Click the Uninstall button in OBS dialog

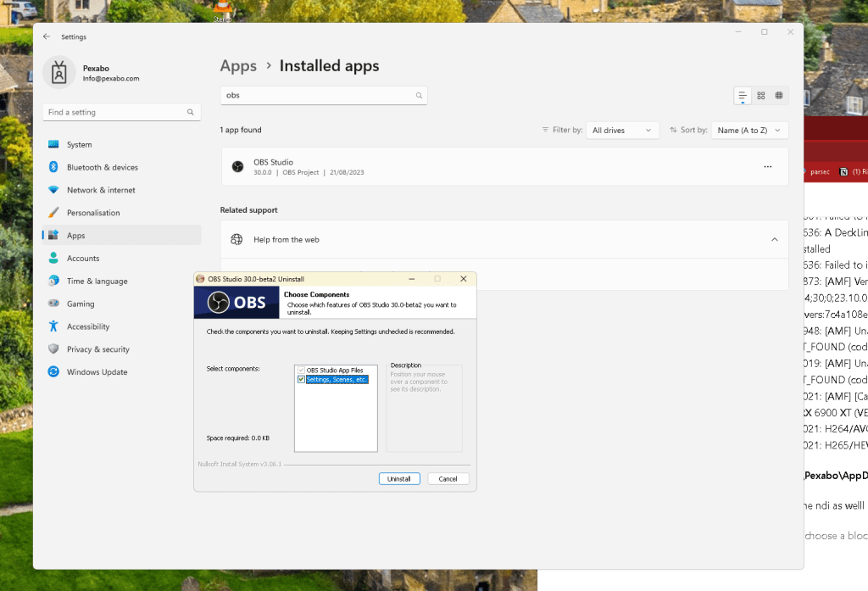pos(399,478)
